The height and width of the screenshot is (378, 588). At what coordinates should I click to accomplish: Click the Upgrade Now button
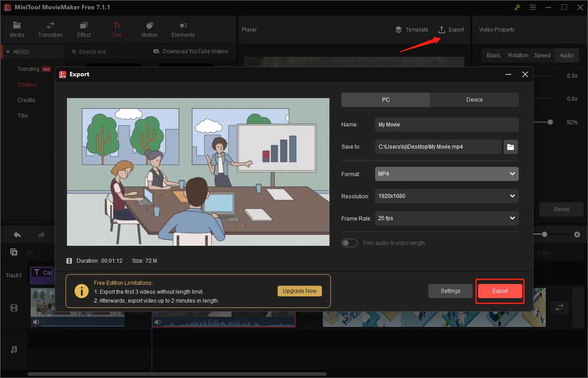(x=300, y=291)
